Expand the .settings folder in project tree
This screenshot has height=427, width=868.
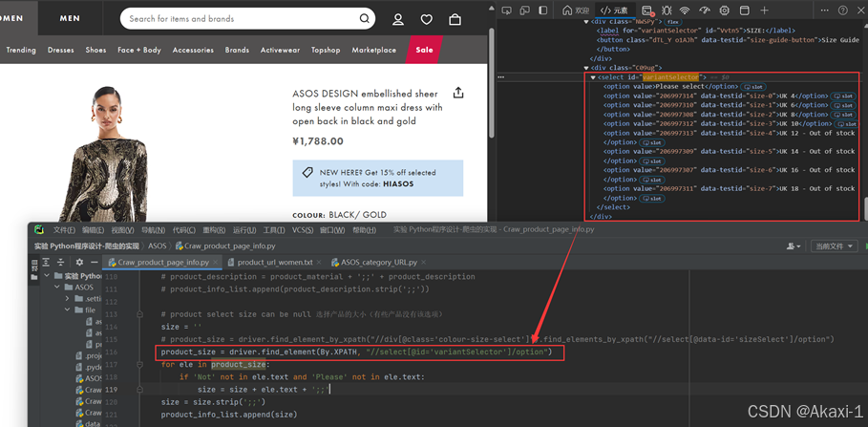[x=67, y=298]
